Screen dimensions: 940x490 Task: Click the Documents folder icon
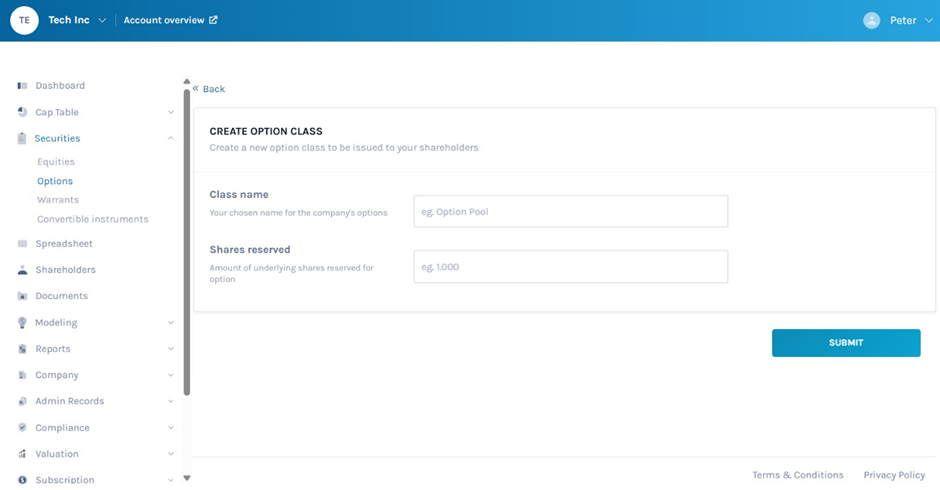(x=22, y=296)
